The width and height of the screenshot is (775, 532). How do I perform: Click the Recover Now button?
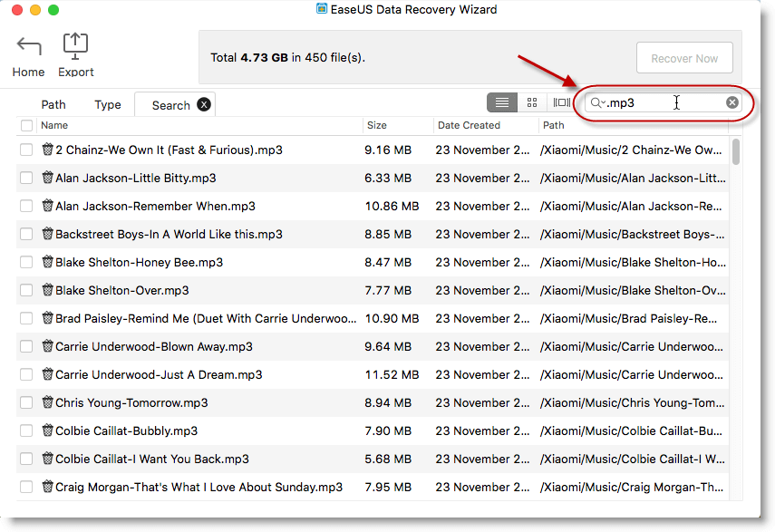point(684,58)
